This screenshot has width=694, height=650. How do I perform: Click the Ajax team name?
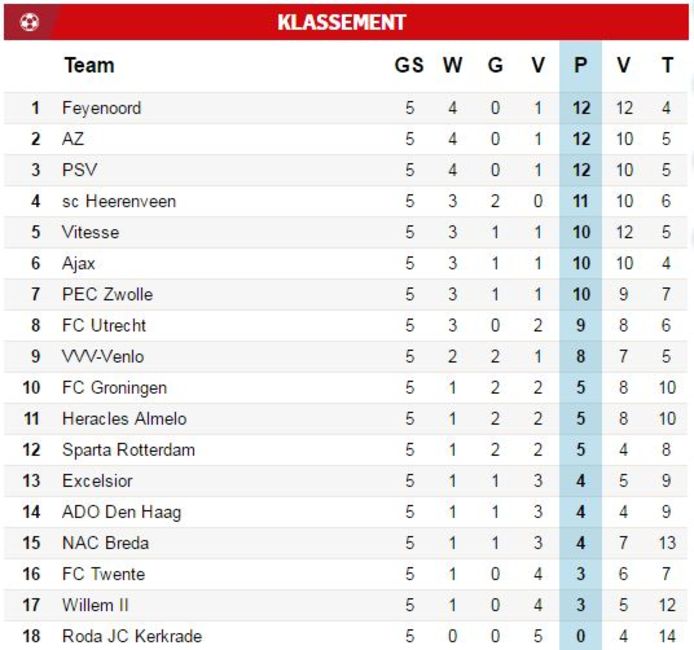[x=79, y=263]
